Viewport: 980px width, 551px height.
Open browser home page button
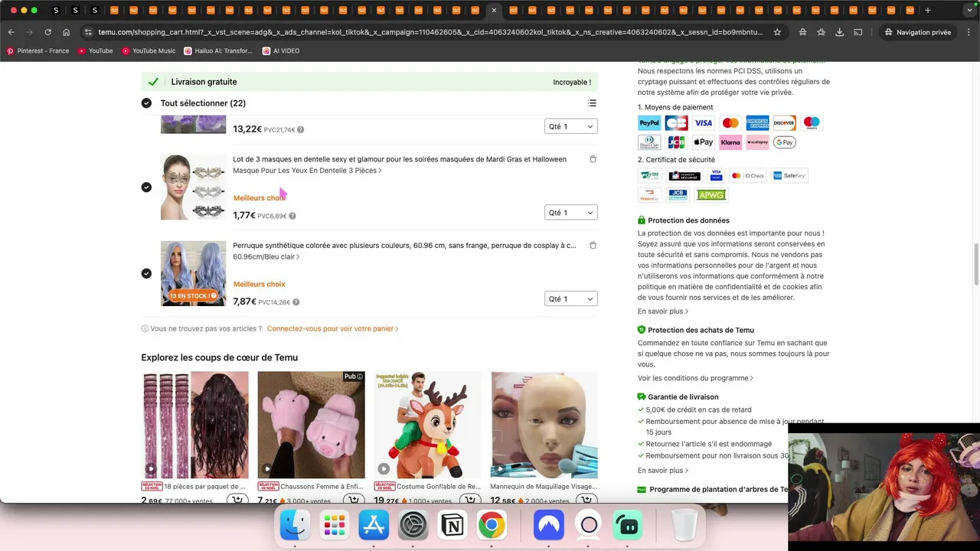pyautogui.click(x=66, y=32)
